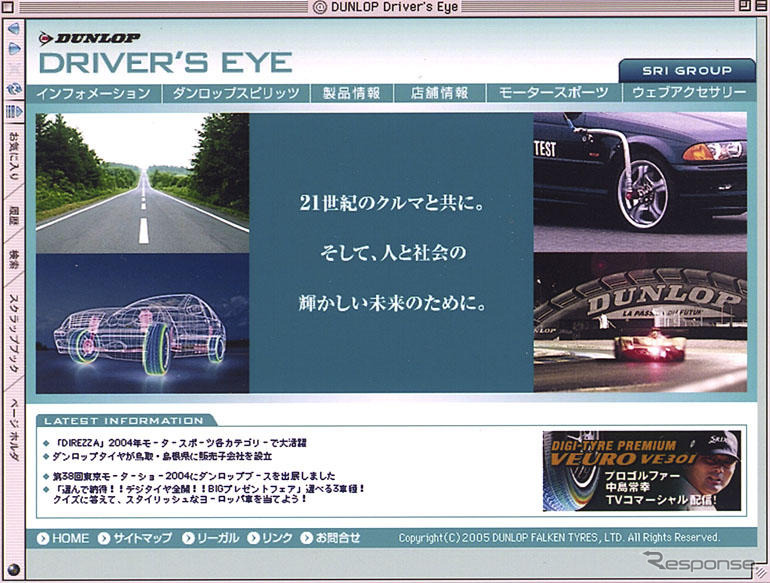
Task: Click the window zoom box in title bar
Action: 745,6
